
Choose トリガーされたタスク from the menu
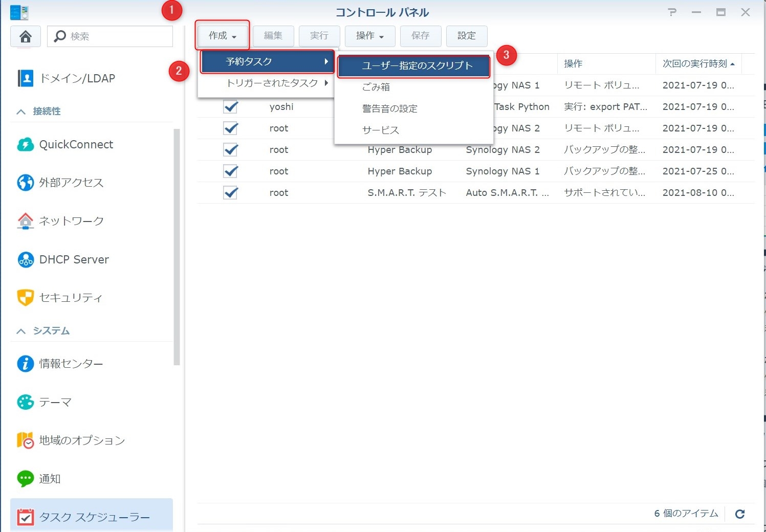(272, 83)
